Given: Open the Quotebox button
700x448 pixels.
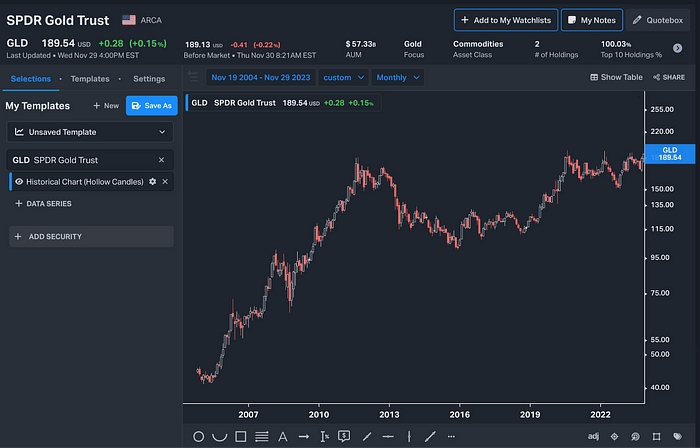Looking at the screenshot, I should tap(658, 20).
